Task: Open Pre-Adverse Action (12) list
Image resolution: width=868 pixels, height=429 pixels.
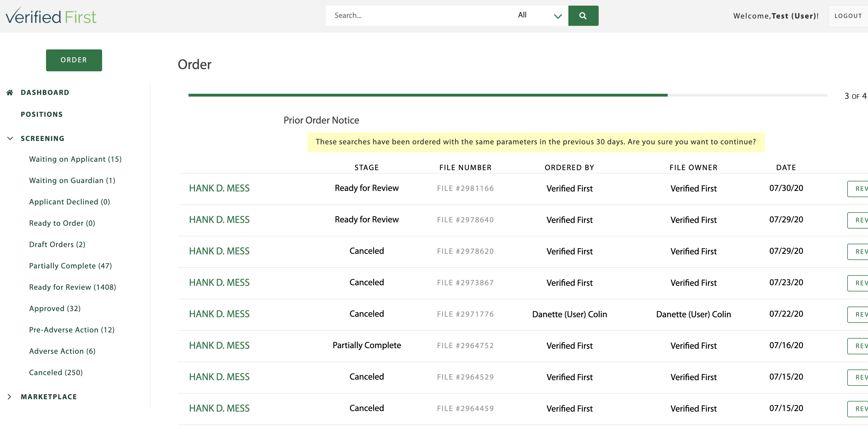Action: point(72,330)
